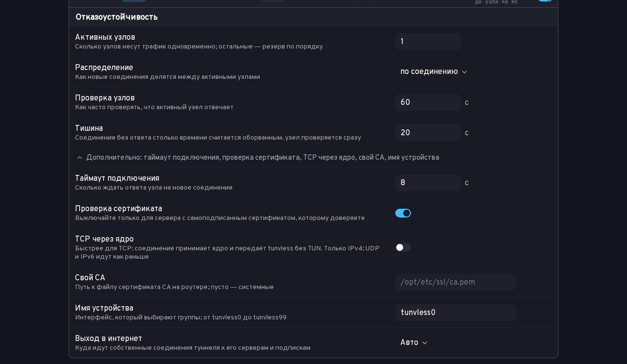This screenshot has height=364, width=627.
Task: Focus the Проверка узлов interval field
Action: (x=428, y=102)
